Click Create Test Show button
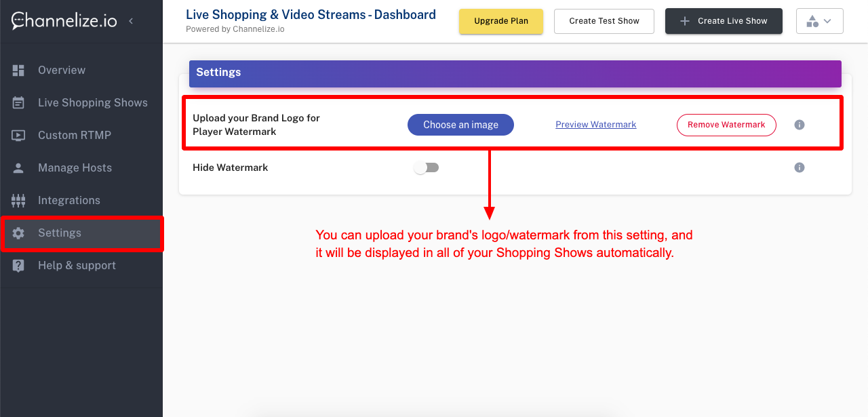Image resolution: width=868 pixels, height=417 pixels. click(x=604, y=21)
